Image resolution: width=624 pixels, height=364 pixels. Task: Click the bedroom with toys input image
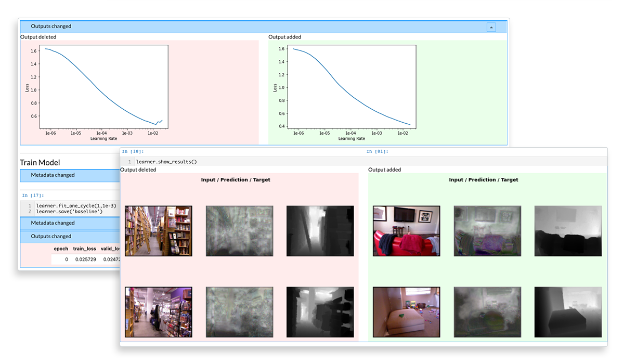(407, 312)
